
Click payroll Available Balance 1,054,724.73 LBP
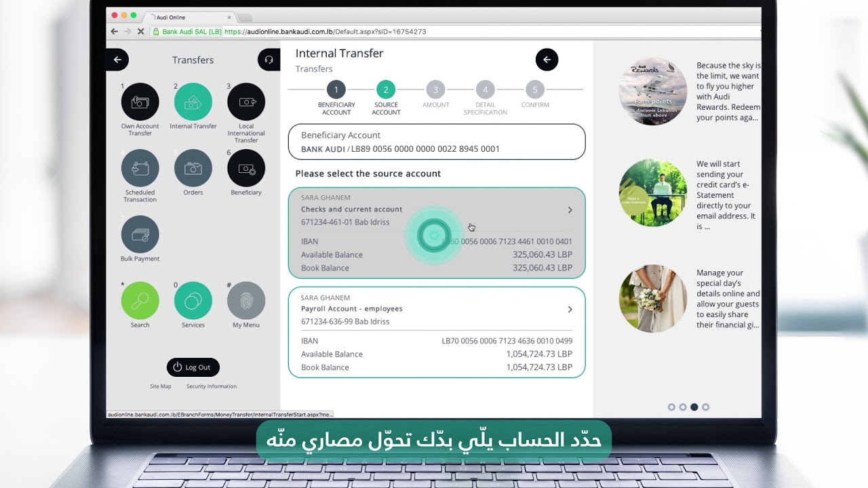539,354
